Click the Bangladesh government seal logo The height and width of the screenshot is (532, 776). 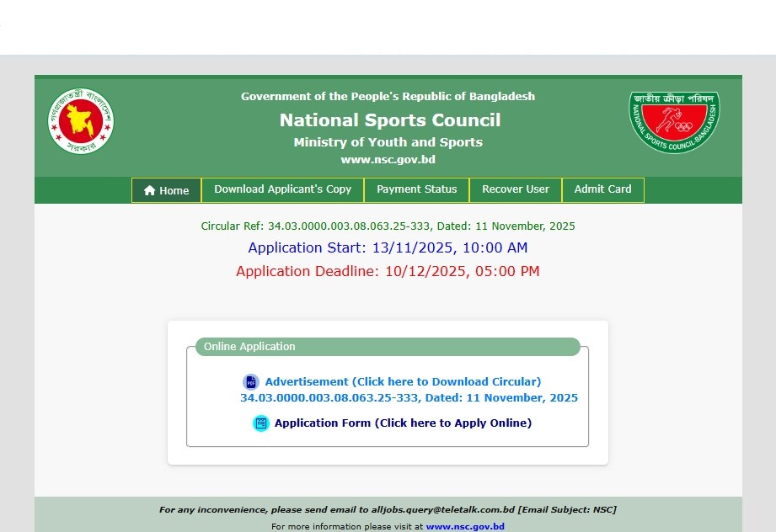point(81,122)
